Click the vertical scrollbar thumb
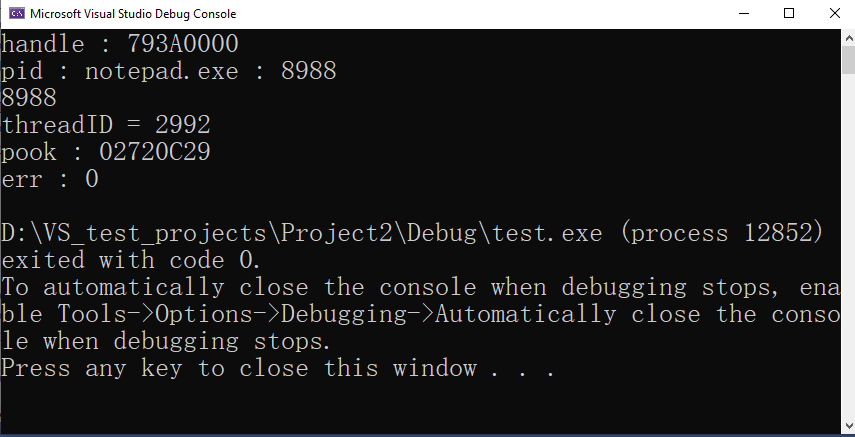 [848, 59]
